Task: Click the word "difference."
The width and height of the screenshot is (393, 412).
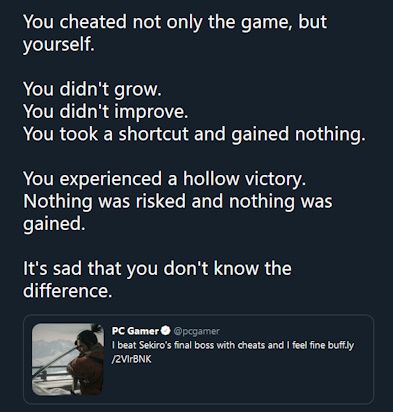Action: click(68, 291)
